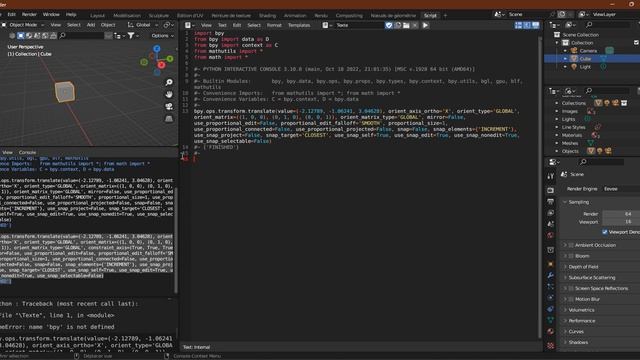The image size is (640, 360).
Task: Select the Camera object in the outliner
Action: coord(588,51)
